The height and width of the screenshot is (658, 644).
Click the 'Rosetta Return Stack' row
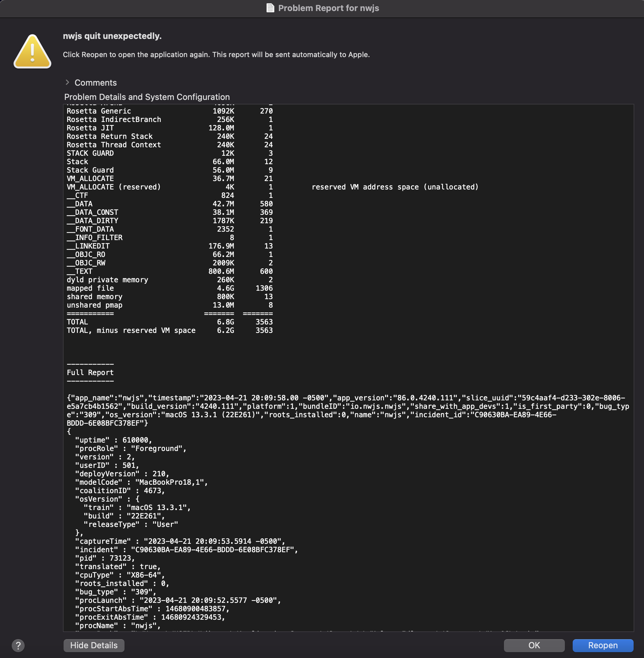point(170,136)
